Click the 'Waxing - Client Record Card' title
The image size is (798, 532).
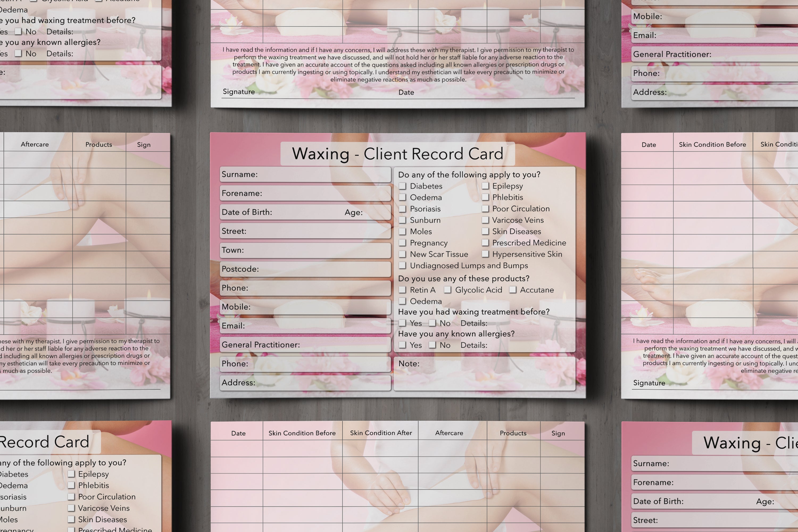click(398, 154)
